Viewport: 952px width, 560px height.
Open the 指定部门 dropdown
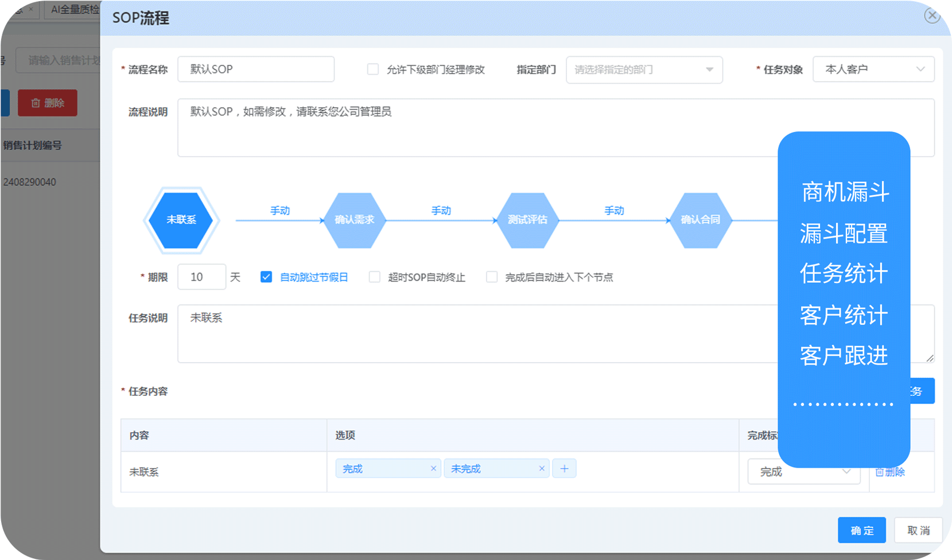644,69
